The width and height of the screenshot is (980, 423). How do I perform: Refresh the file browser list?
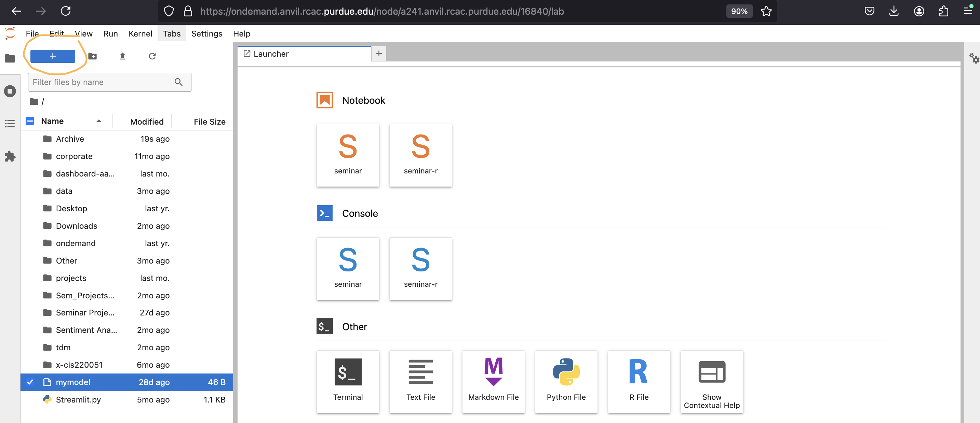pyautogui.click(x=152, y=56)
